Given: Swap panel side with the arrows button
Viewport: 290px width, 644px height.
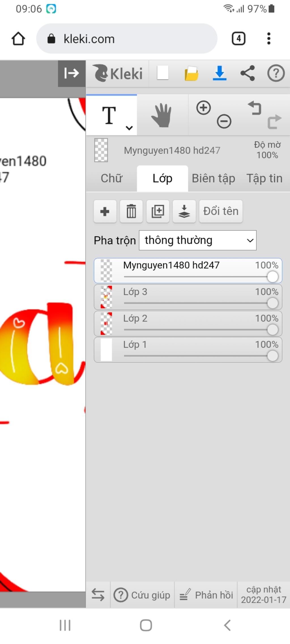Looking at the screenshot, I should click(x=98, y=595).
